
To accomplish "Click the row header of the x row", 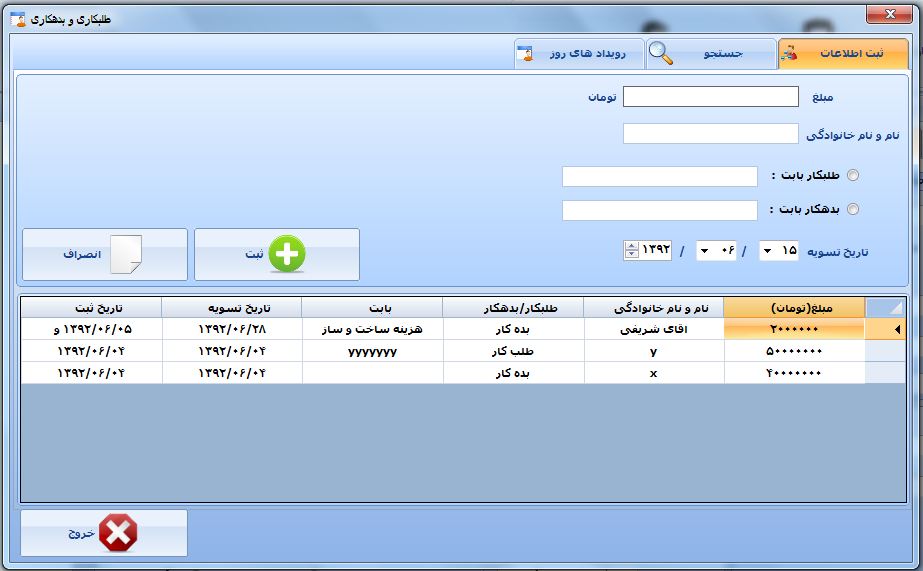I will click(885, 373).
